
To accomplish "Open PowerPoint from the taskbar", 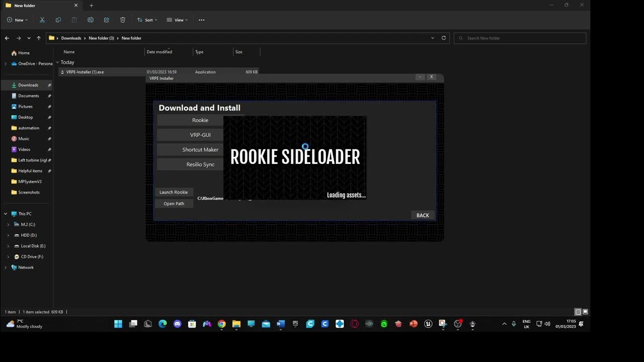I will [x=414, y=324].
